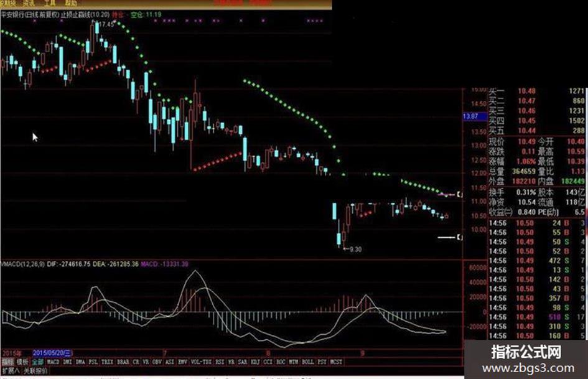Select the KDJ indicator tab

[x=255, y=362]
